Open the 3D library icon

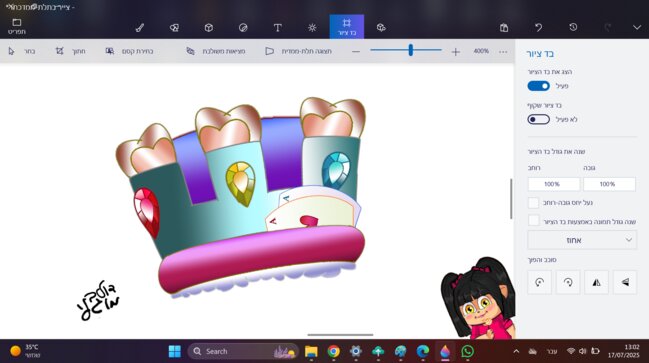pyautogui.click(x=381, y=27)
